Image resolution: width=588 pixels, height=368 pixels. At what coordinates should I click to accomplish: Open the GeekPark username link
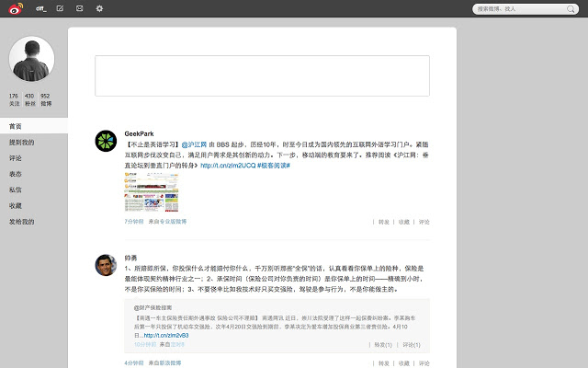139,133
